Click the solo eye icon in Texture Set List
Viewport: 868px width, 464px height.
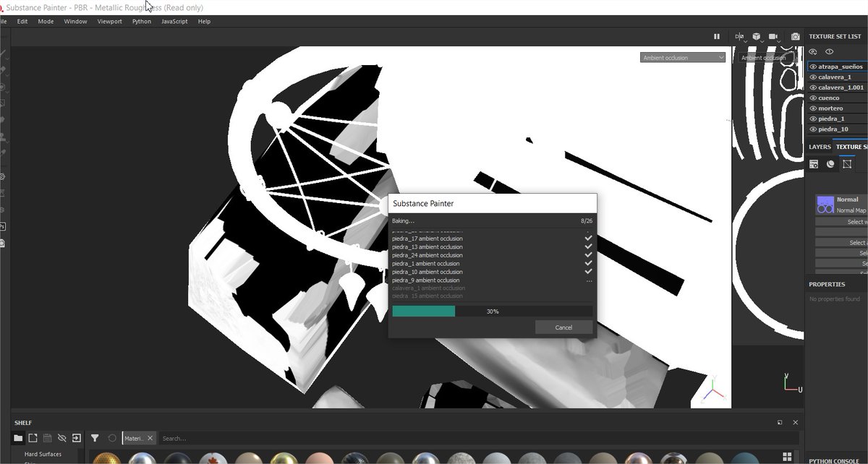pos(830,51)
